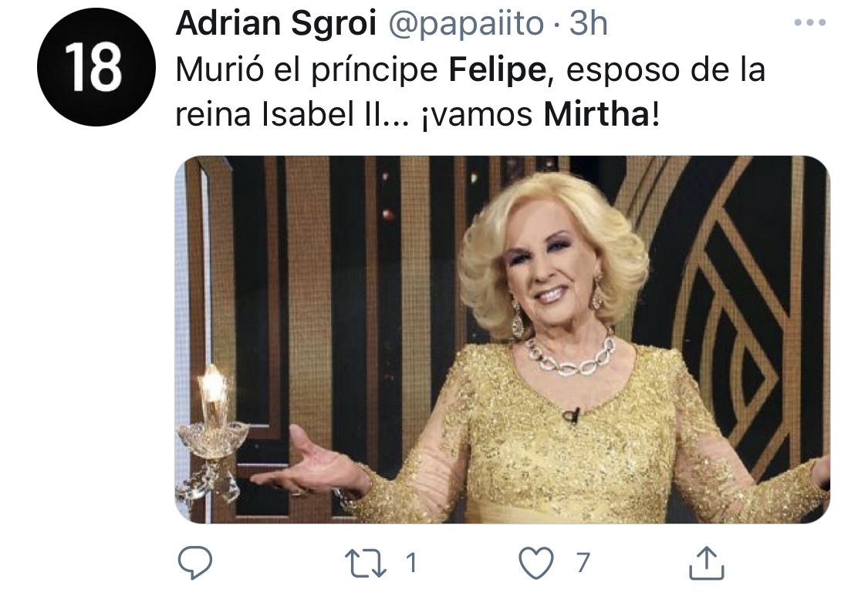Viewport: 868px width, 593px height.
Task: Visit the @papaiito handle link
Action: 466,25
